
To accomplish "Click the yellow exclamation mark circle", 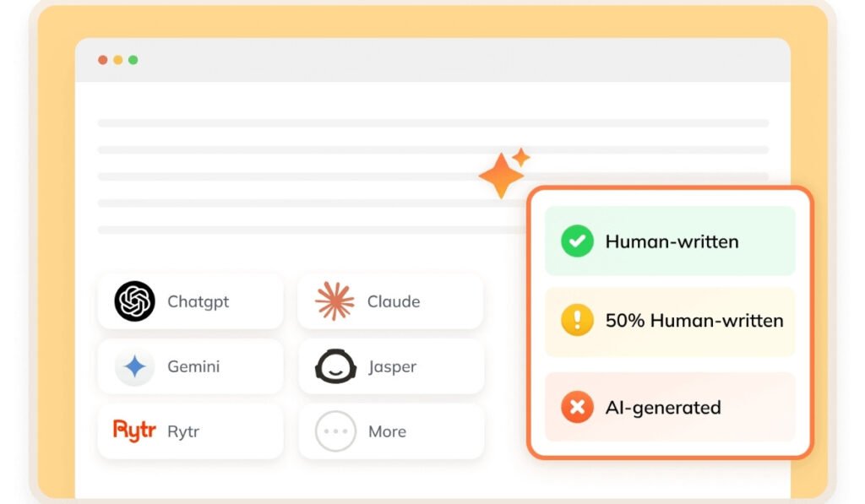I will click(577, 320).
